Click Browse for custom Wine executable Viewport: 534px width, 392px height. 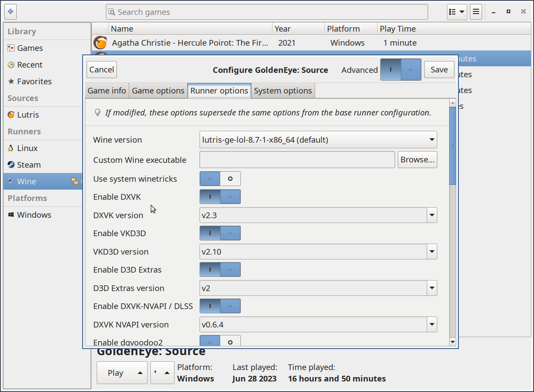417,160
